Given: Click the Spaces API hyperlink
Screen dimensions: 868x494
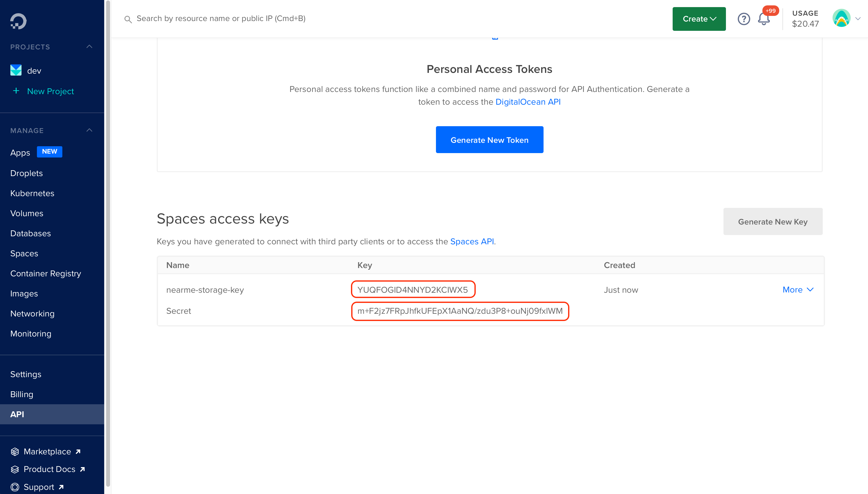Looking at the screenshot, I should point(472,241).
